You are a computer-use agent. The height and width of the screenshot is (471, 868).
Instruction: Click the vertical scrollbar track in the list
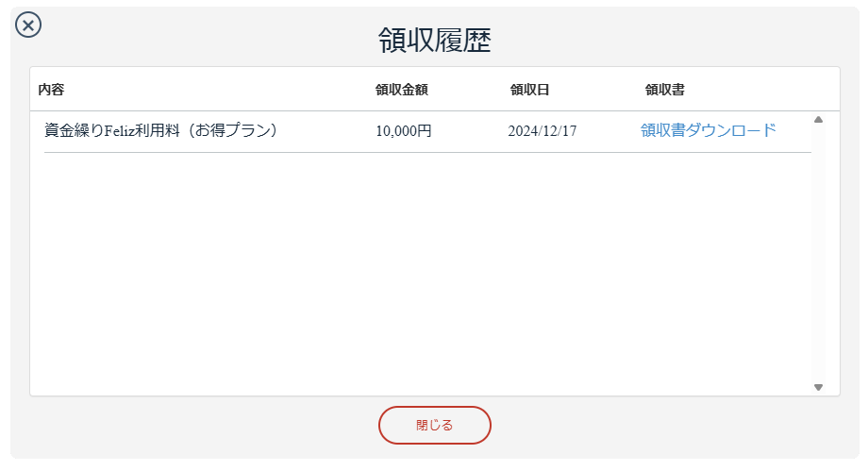coord(818,253)
